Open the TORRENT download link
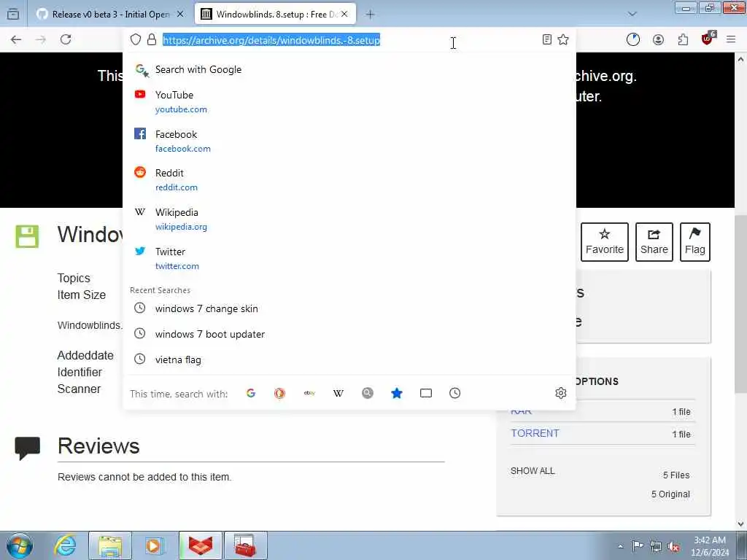Viewport: 747px width, 560px height. (x=535, y=433)
